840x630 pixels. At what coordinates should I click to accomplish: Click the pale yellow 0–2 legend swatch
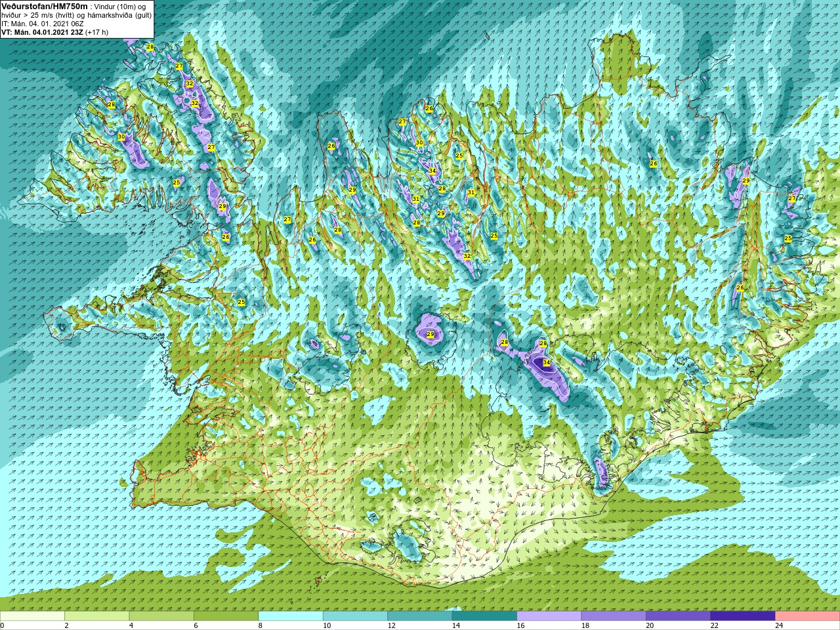(x=33, y=616)
